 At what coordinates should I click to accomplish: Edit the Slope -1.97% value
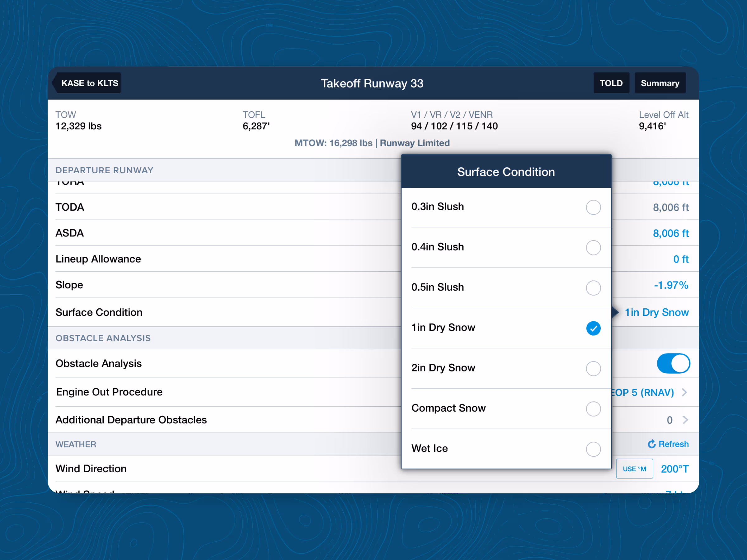[x=671, y=285]
